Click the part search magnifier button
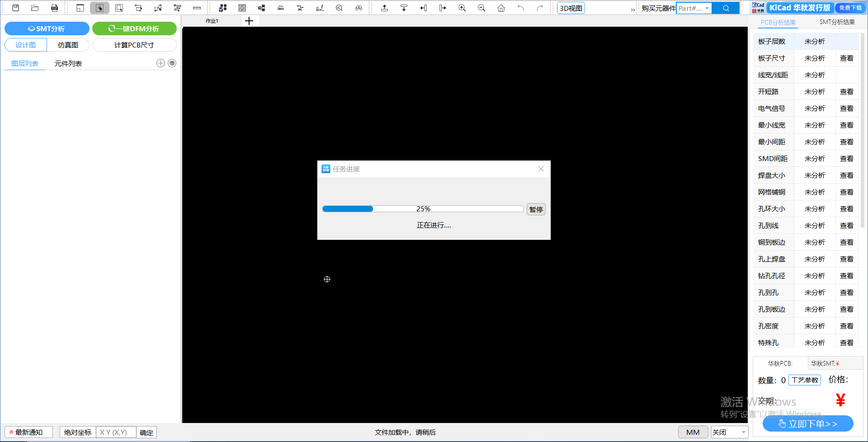The image size is (868, 442). click(726, 8)
